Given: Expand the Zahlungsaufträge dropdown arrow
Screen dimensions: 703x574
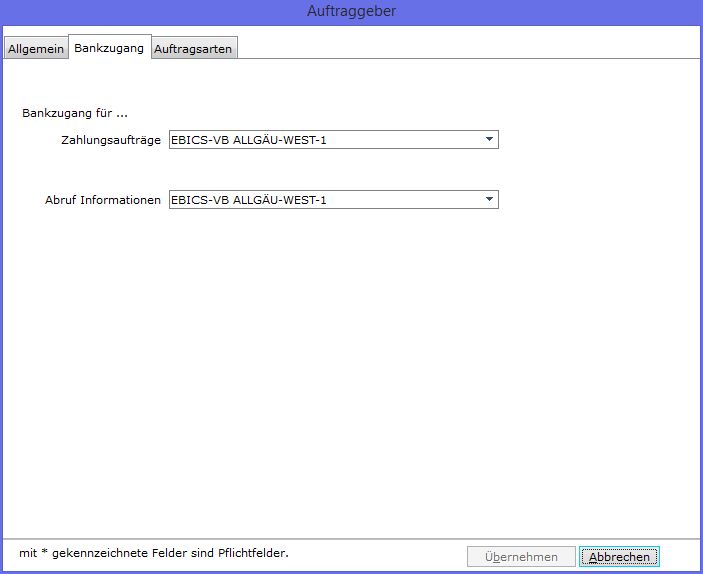Looking at the screenshot, I should point(489,139).
